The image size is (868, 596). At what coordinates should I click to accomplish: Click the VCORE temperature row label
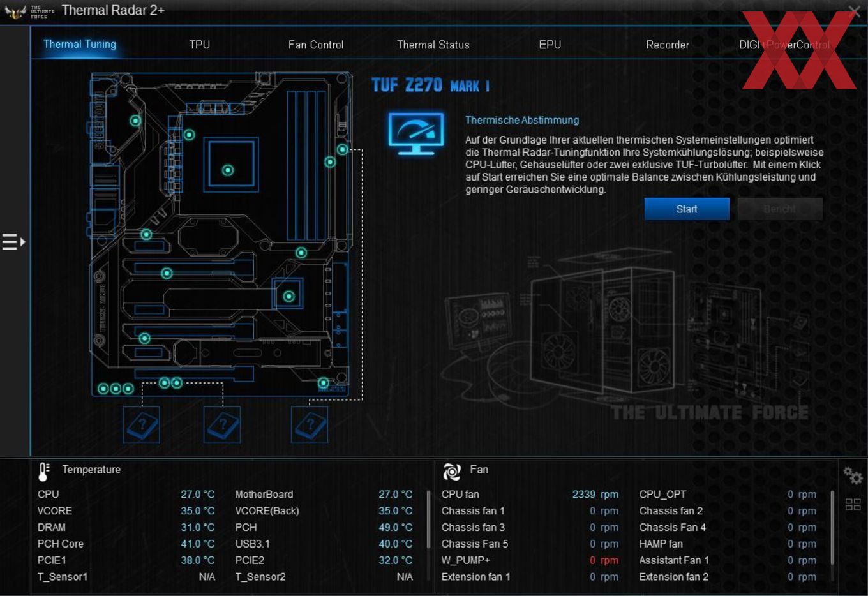coord(55,511)
